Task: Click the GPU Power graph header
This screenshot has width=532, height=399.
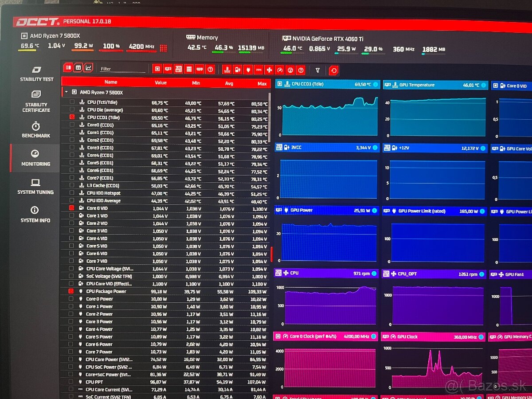Action: 326,210
